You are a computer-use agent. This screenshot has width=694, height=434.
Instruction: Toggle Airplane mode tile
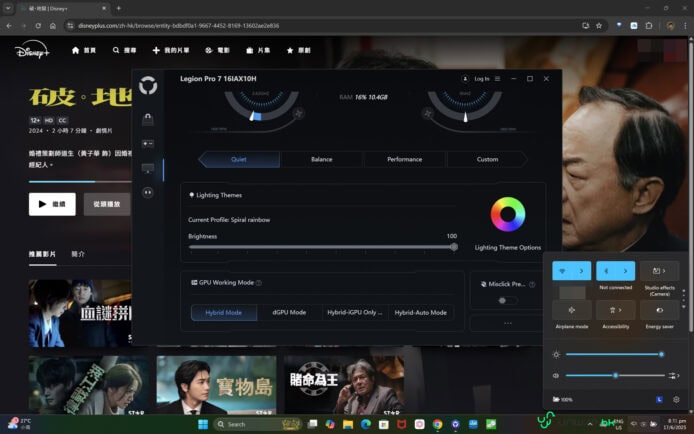tap(571, 310)
